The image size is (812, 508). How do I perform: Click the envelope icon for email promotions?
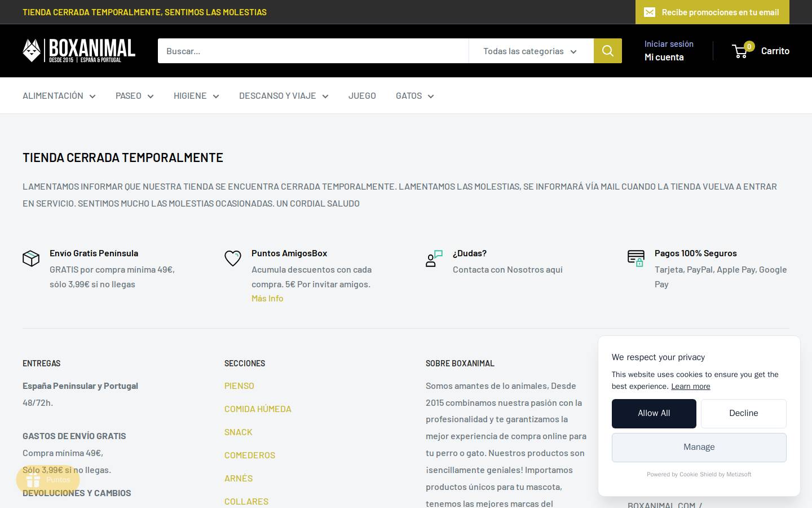650,12
